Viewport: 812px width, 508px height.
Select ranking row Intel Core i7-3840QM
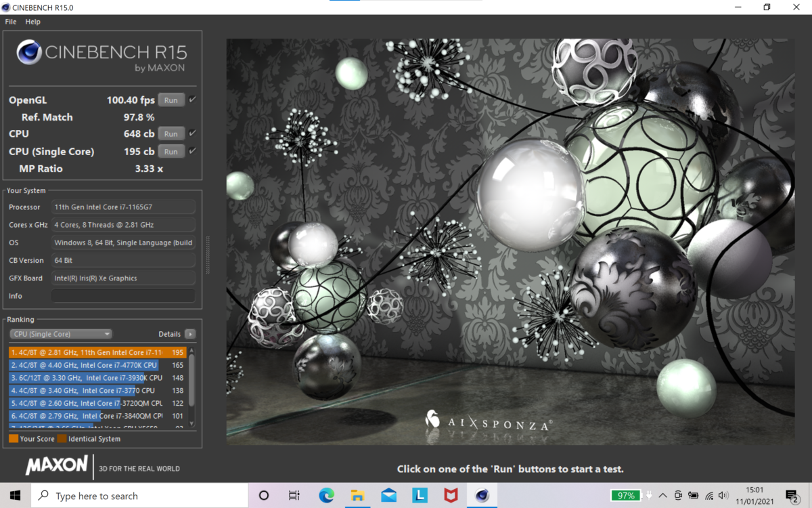coord(97,416)
